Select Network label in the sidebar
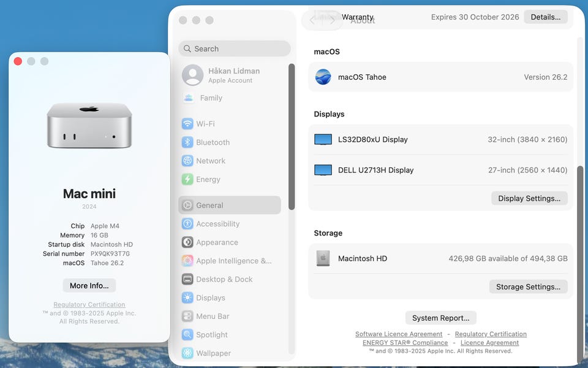Image resolution: width=588 pixels, height=368 pixels. coord(211,161)
